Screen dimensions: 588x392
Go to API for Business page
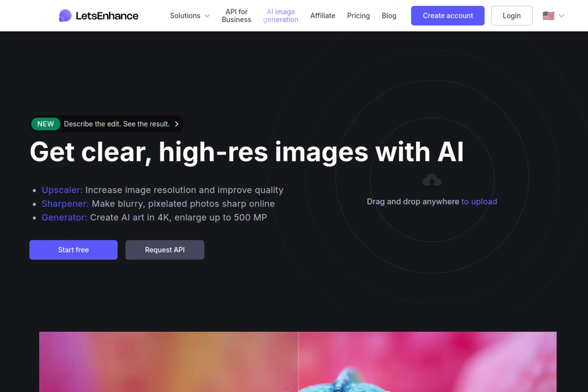coord(236,16)
